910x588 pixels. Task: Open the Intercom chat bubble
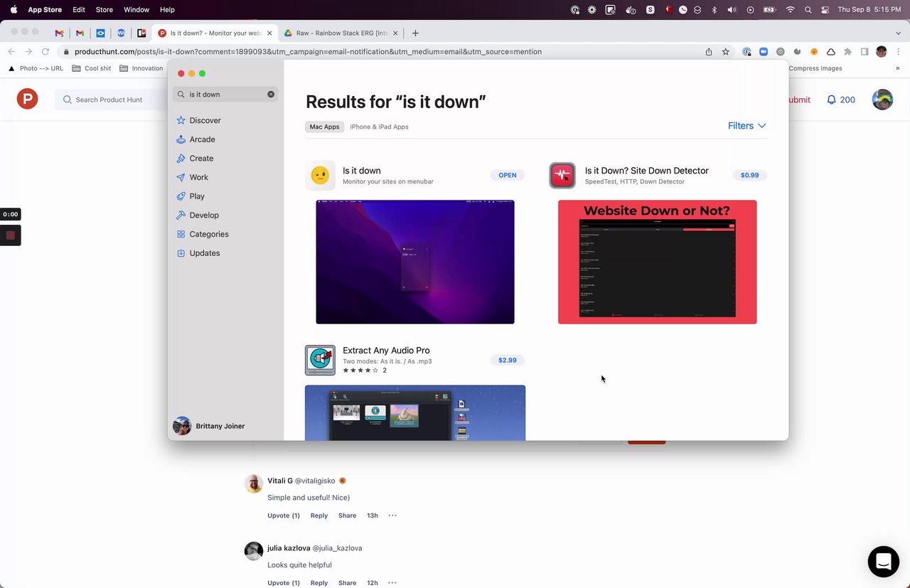884,562
